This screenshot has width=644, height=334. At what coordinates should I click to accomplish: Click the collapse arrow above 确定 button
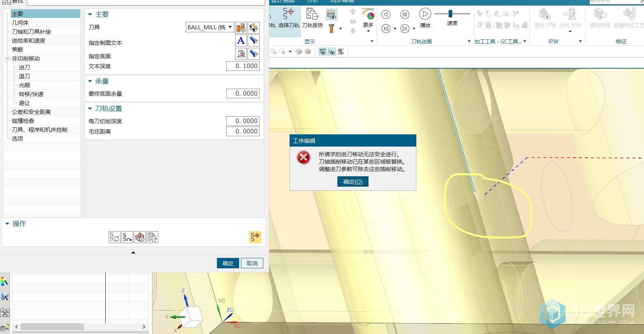[x=133, y=252]
